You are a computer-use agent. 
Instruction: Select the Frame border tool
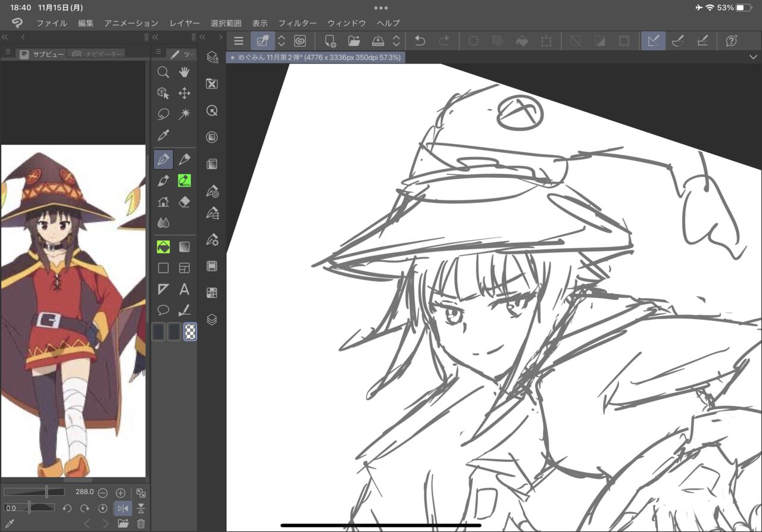tap(185, 268)
